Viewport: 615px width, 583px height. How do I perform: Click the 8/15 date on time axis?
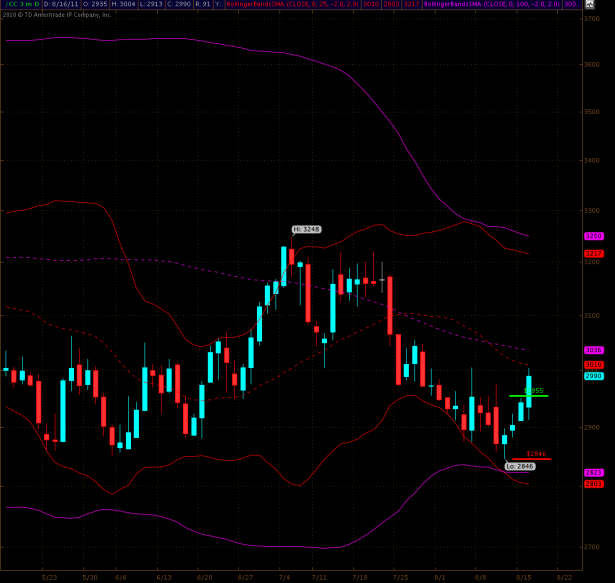pos(522,577)
